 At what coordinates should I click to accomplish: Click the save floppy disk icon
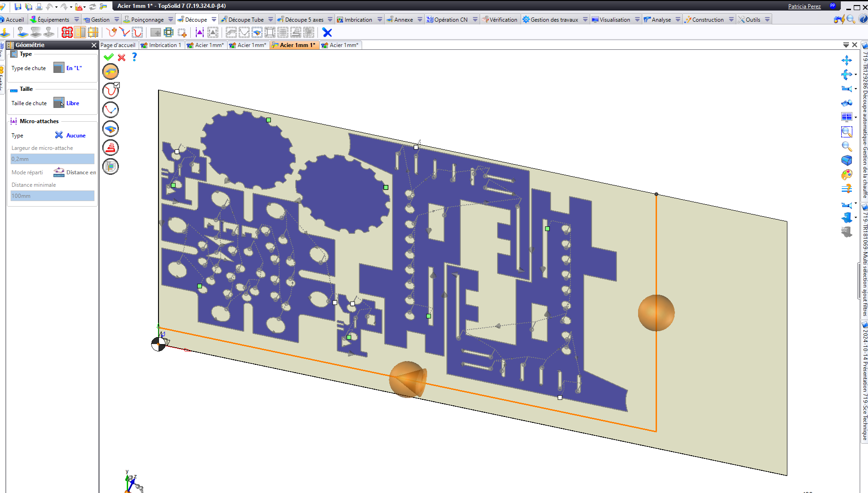18,6
